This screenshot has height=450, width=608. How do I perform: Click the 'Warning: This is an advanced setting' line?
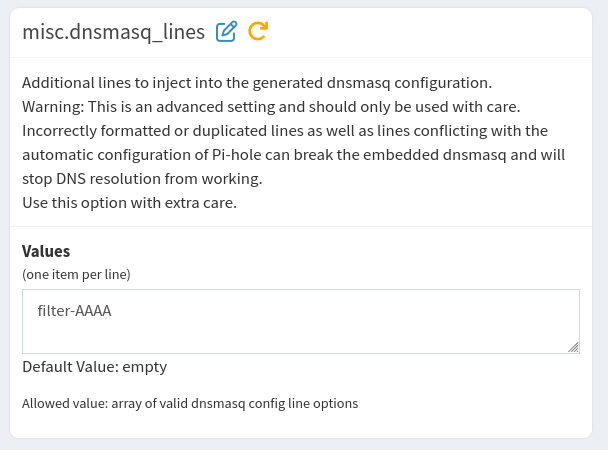coord(271,107)
